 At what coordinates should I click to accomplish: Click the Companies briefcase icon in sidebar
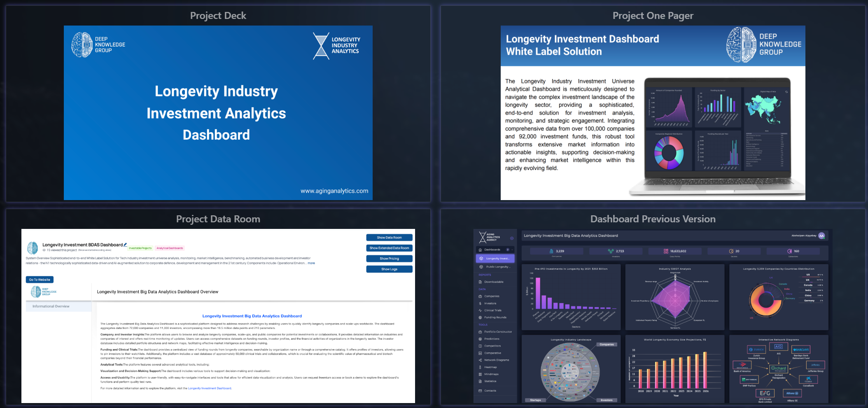point(480,296)
